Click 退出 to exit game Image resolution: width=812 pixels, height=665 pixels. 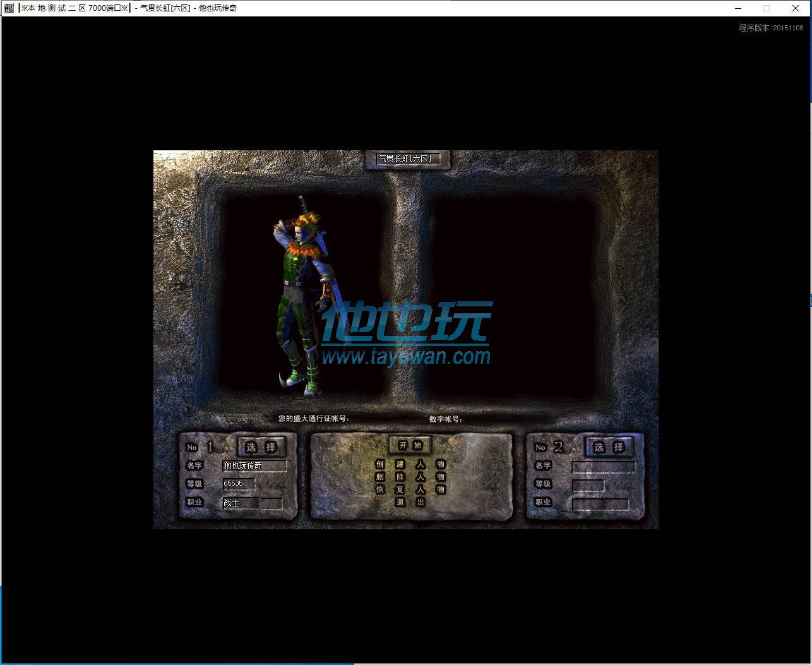tap(410, 502)
